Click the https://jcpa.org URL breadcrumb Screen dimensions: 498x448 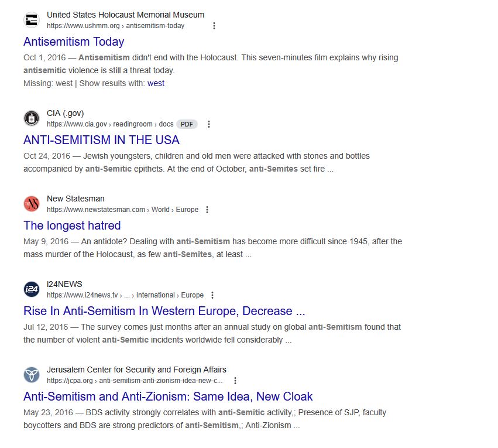click(x=135, y=381)
